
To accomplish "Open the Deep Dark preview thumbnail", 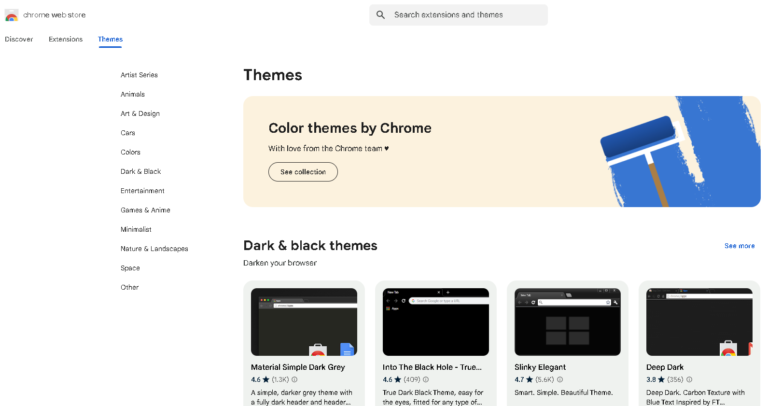I will (x=699, y=322).
